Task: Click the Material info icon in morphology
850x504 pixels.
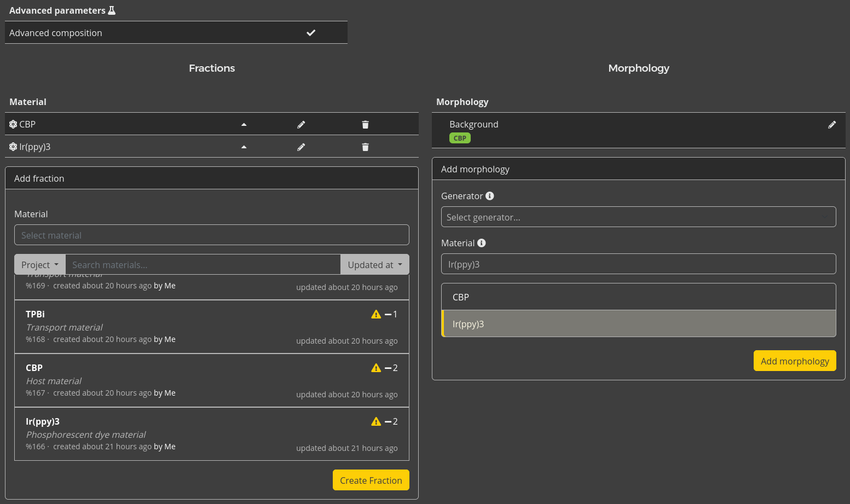Action: point(482,243)
